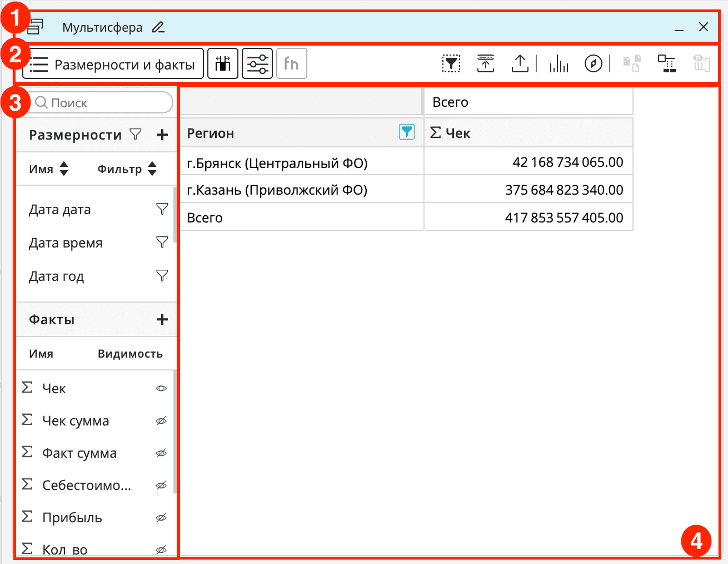
Task: Open the sliders settings icon in toolbar
Action: point(257,64)
